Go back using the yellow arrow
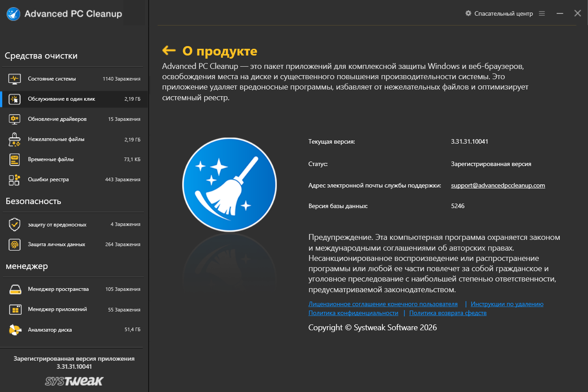The height and width of the screenshot is (392, 588). (169, 50)
